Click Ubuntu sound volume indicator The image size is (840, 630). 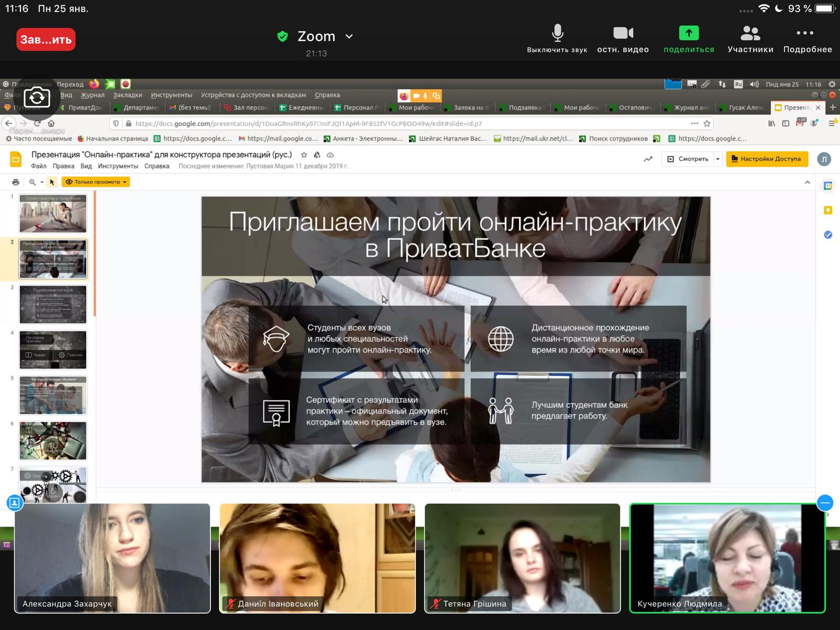click(754, 84)
